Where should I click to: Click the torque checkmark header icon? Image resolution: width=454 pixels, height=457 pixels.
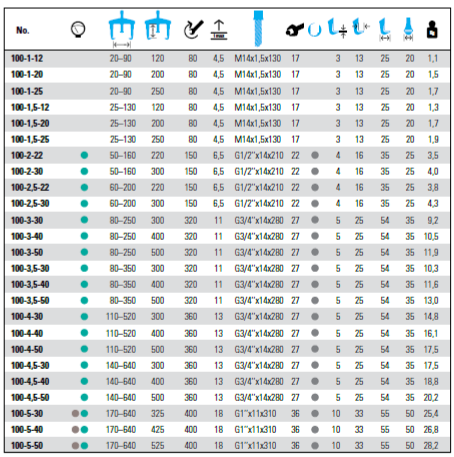[193, 29]
